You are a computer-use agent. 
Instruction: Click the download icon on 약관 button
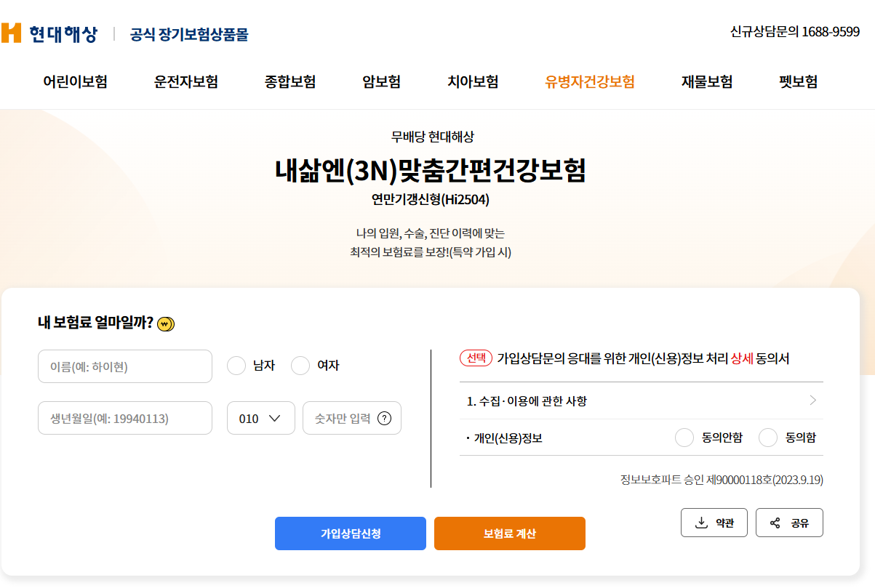(702, 523)
